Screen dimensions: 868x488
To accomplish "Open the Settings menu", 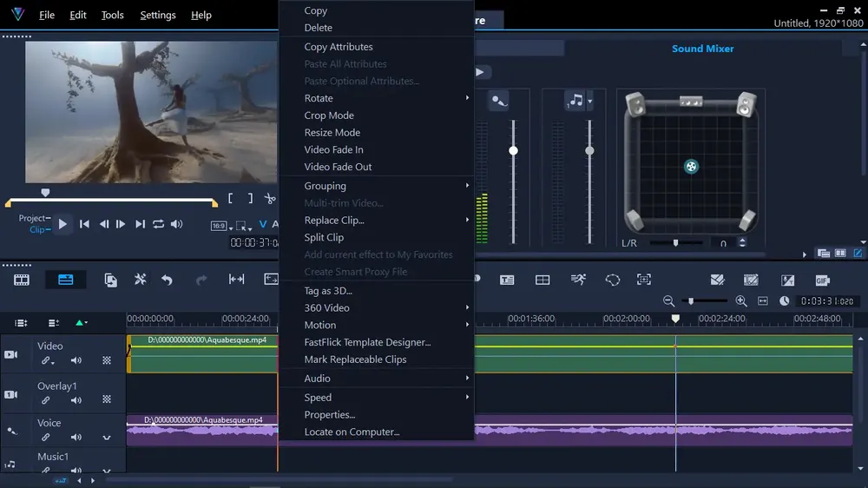I will coord(158,15).
